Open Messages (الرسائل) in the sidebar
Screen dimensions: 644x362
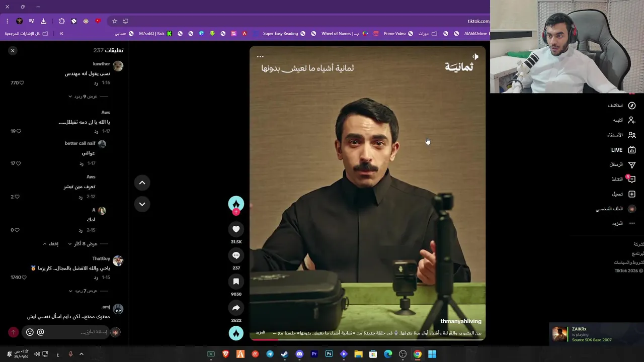coord(622,164)
